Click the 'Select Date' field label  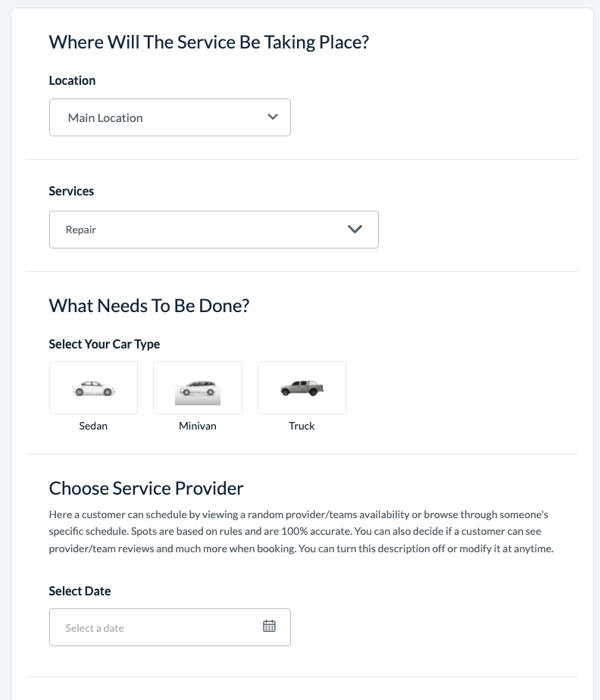tap(80, 591)
